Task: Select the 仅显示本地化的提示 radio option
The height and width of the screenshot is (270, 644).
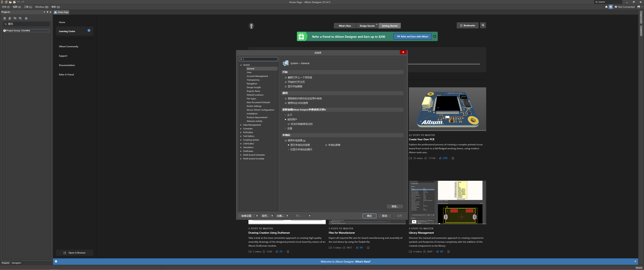Action: [288, 150]
